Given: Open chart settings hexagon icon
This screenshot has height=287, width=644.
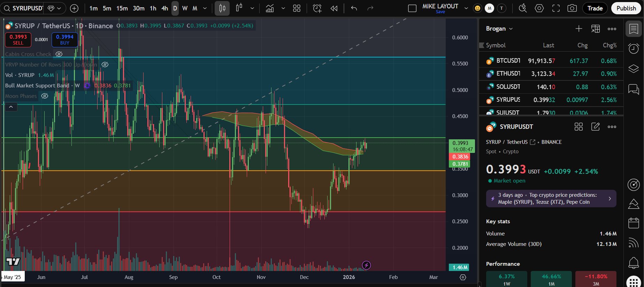Looking at the screenshot, I should pos(539,8).
